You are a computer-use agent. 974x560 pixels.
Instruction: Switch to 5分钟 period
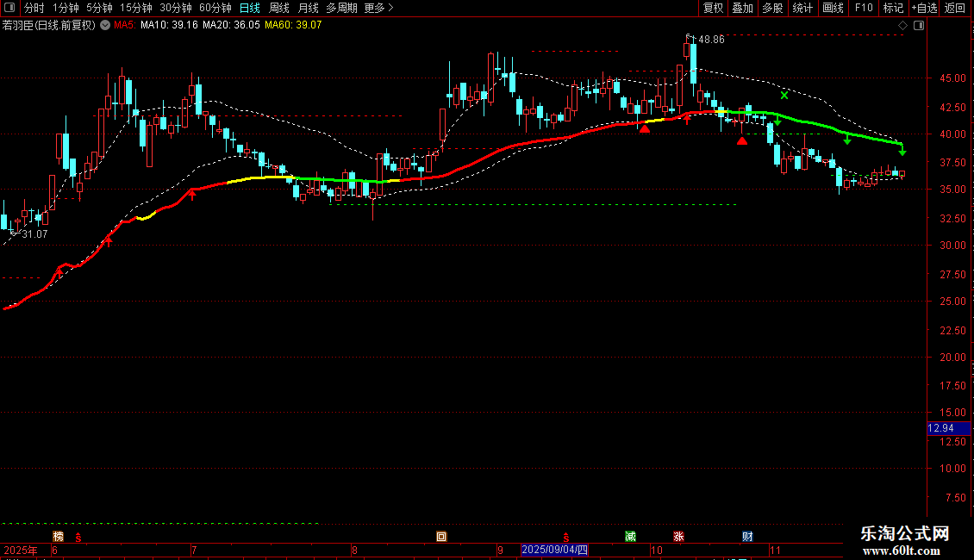tap(99, 8)
